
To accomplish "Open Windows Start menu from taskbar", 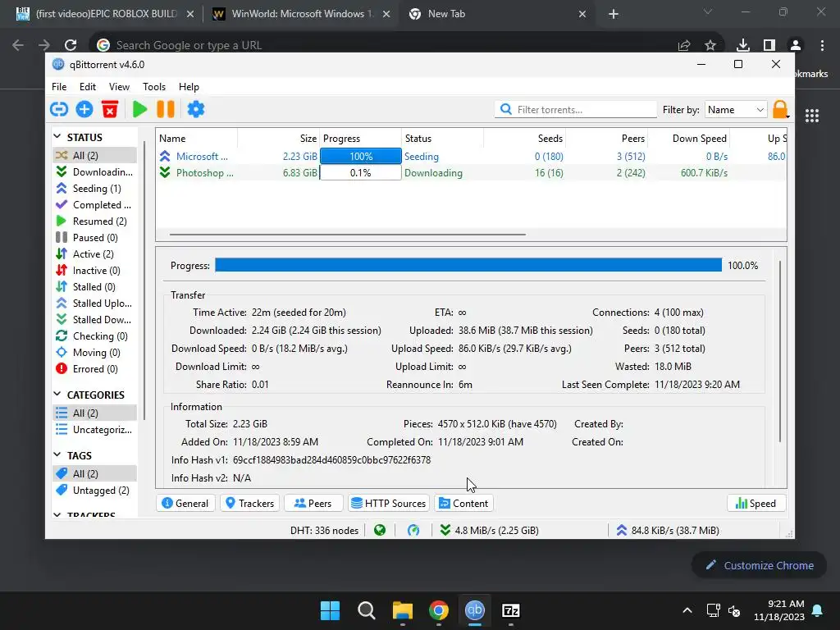I will tap(330, 610).
